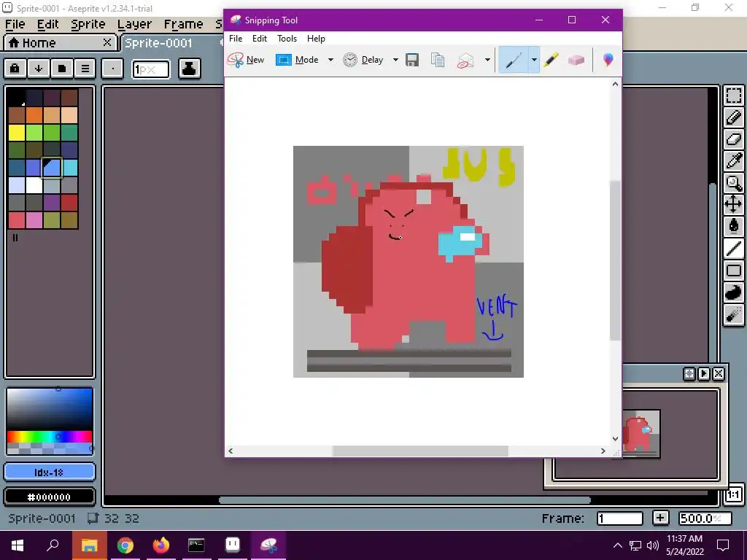Click the brush type dot button
The height and width of the screenshot is (560, 747).
point(112,69)
